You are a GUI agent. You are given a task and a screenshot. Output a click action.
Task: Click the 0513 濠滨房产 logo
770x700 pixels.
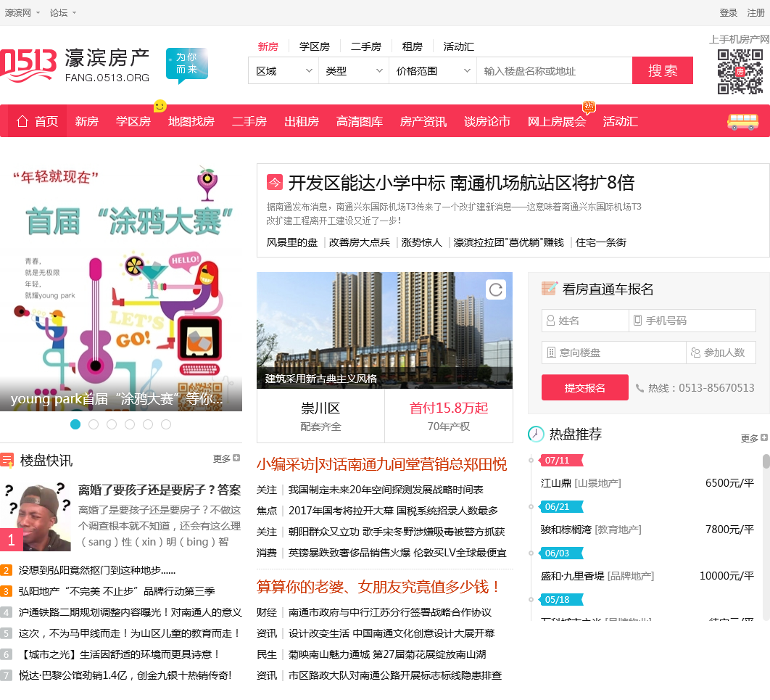pos(75,65)
